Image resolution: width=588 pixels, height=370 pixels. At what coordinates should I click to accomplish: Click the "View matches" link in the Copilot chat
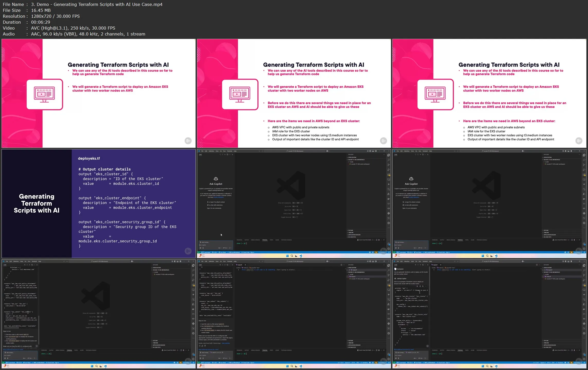[225, 343]
